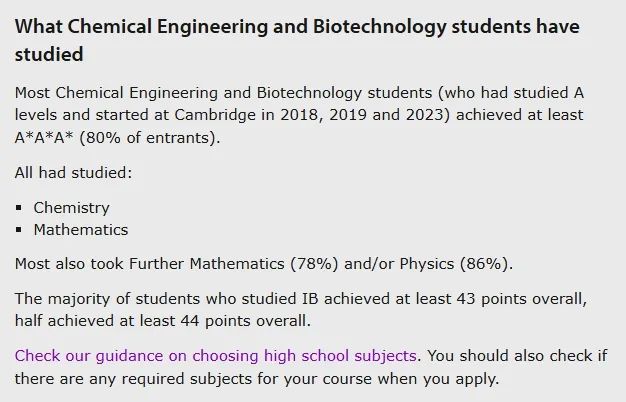Click the heading about Chemical Engineering and Biotechnology students

[297, 40]
